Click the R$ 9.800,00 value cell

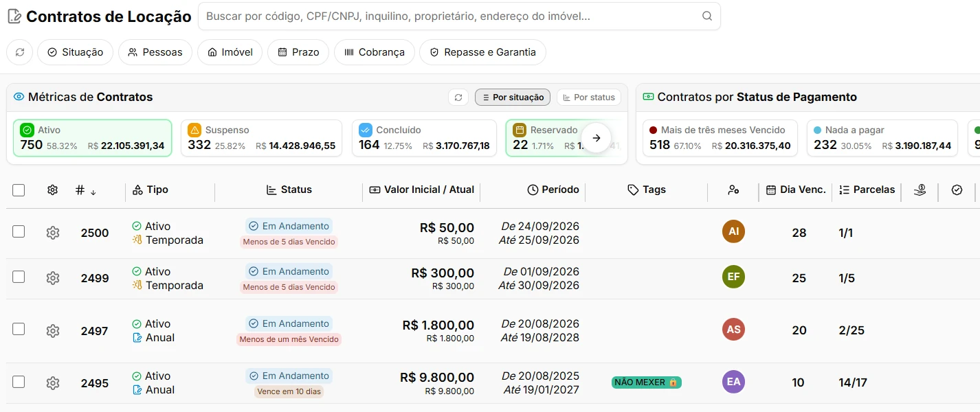pyautogui.click(x=437, y=383)
